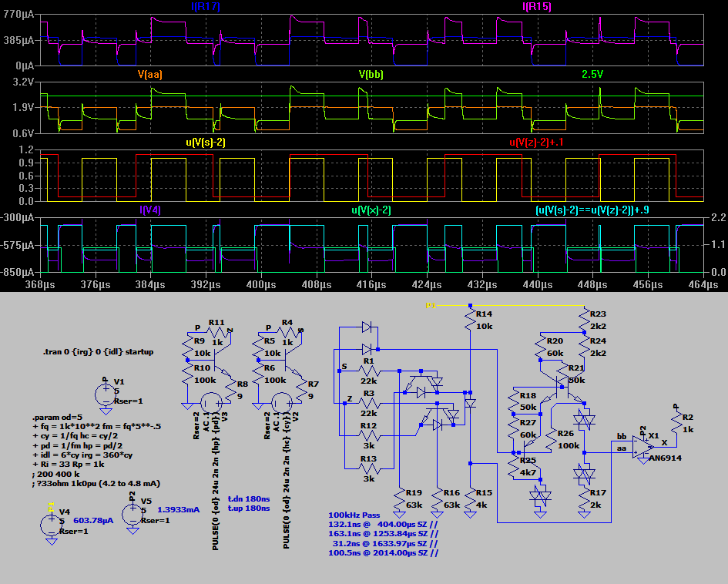This screenshot has height=584, width=728.
Task: Select the I(V4) trace label
Action: coord(149,210)
